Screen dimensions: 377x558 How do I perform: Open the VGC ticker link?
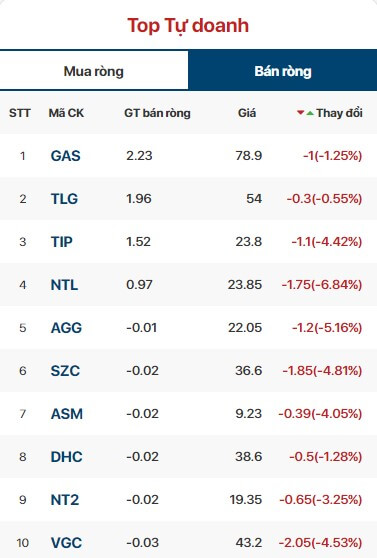click(x=66, y=543)
